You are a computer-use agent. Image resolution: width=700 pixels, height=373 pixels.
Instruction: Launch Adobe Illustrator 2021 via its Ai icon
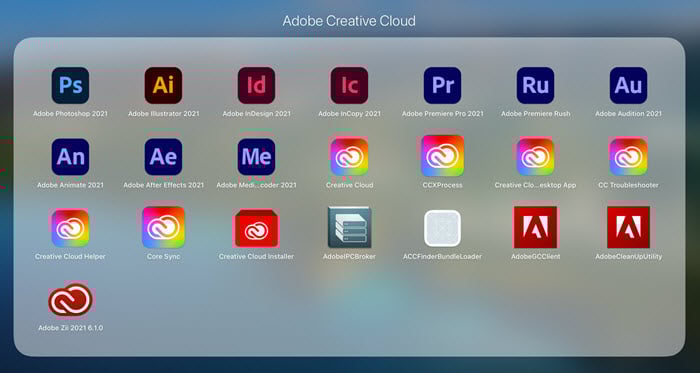[163, 85]
